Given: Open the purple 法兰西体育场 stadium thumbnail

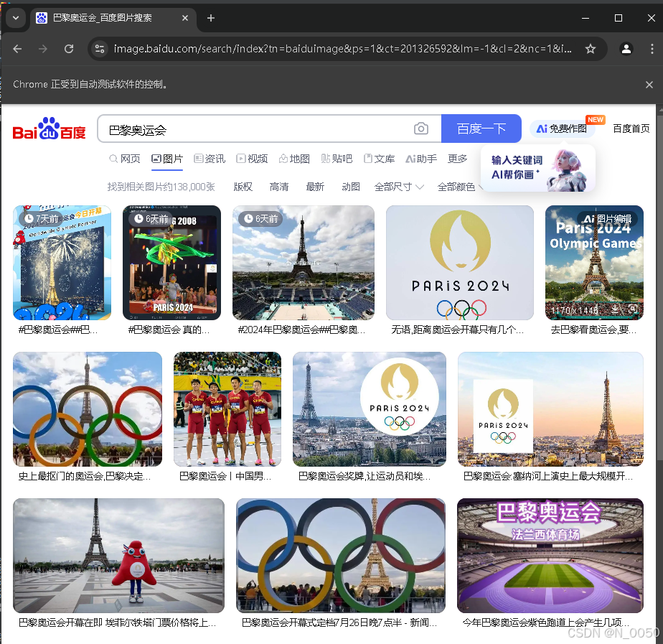Looking at the screenshot, I should (550, 556).
